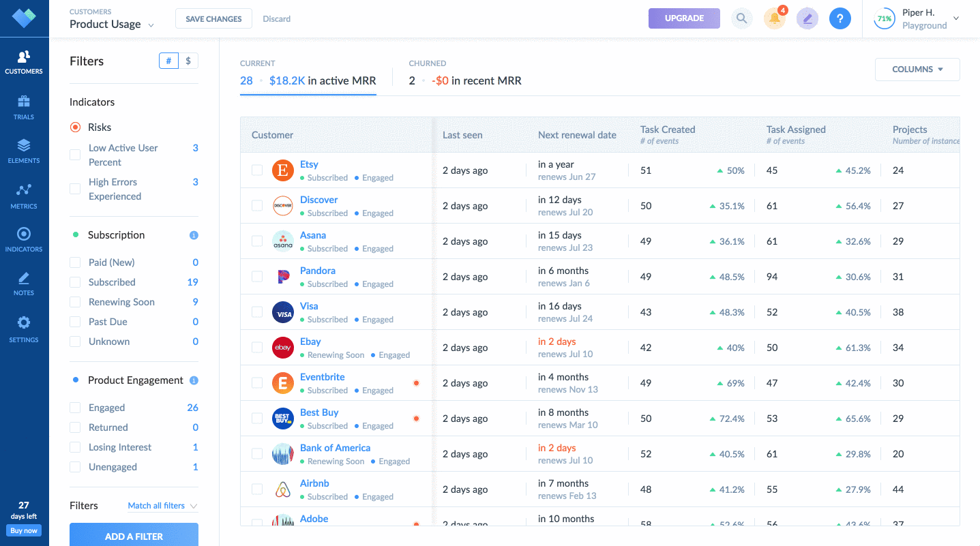Click the pencil edit icon in header
This screenshot has height=546, width=980.
point(807,19)
